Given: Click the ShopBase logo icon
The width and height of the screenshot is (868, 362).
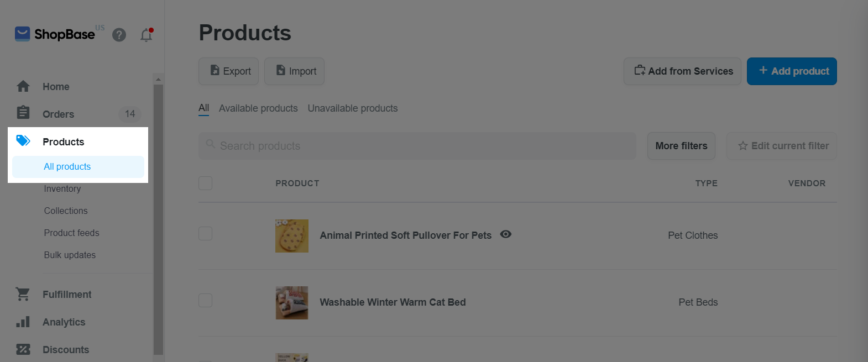Looking at the screenshot, I should [22, 34].
